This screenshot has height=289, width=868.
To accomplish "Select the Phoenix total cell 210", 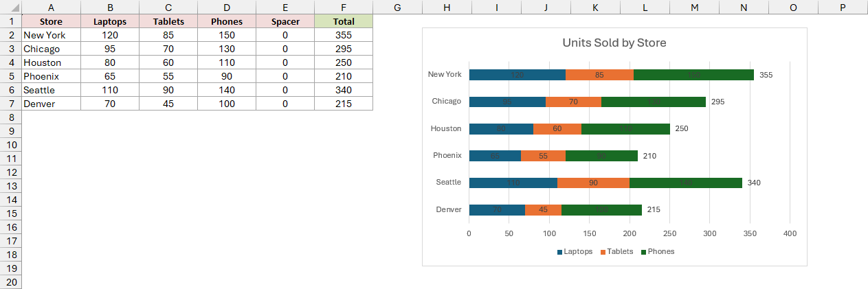I will tap(344, 76).
